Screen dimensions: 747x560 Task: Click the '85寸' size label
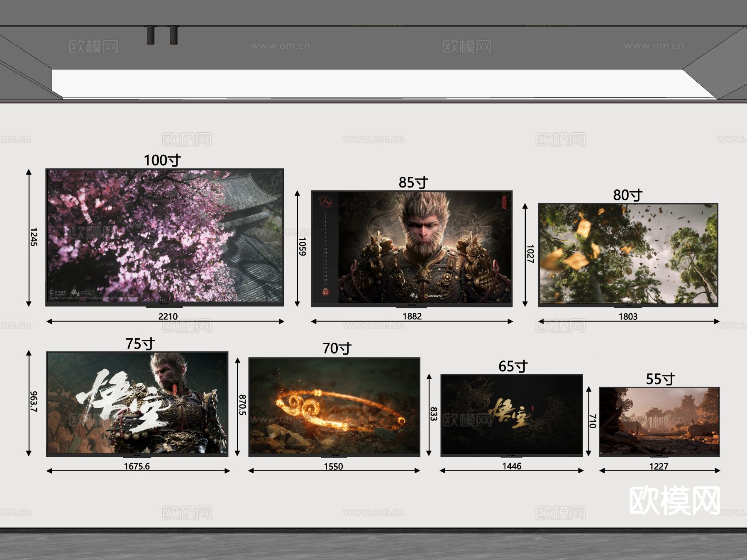[x=413, y=183]
